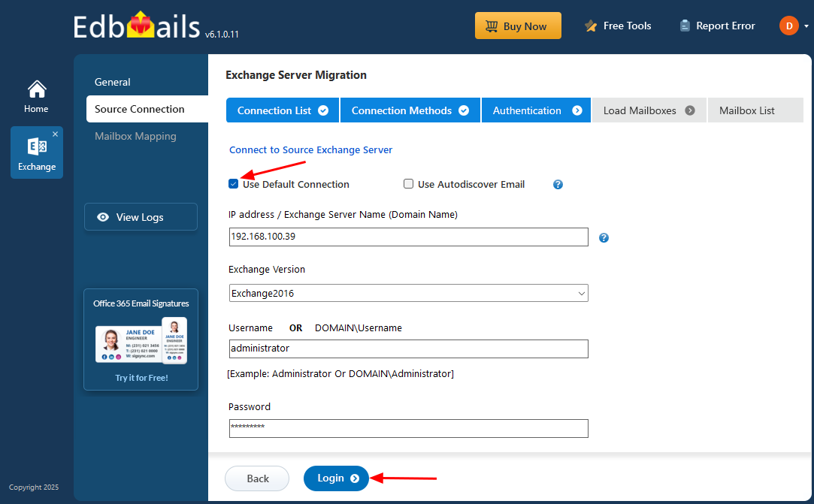Click help icon beside Use Autodiscover Email
Image resolution: width=814 pixels, height=504 pixels.
558,184
